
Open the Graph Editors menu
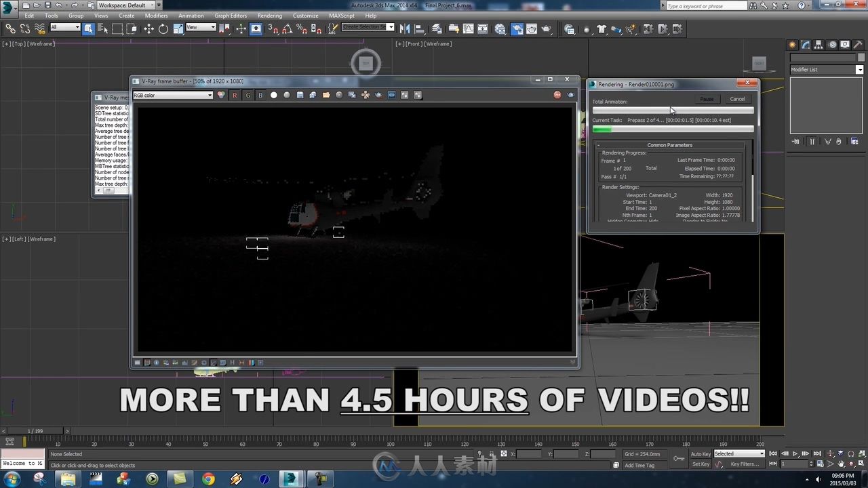tap(231, 16)
